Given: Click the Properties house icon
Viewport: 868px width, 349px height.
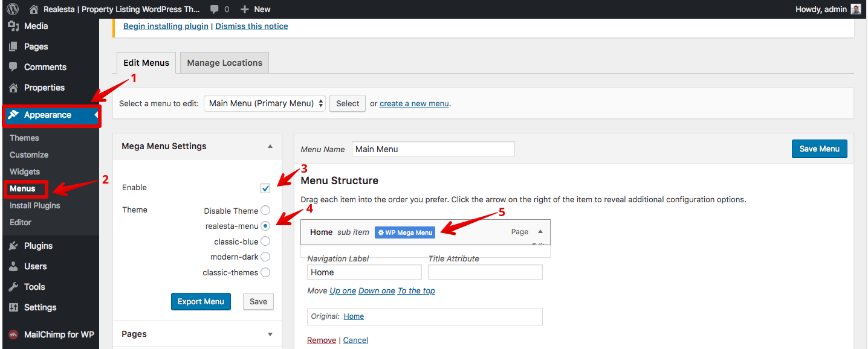Looking at the screenshot, I should [x=13, y=88].
